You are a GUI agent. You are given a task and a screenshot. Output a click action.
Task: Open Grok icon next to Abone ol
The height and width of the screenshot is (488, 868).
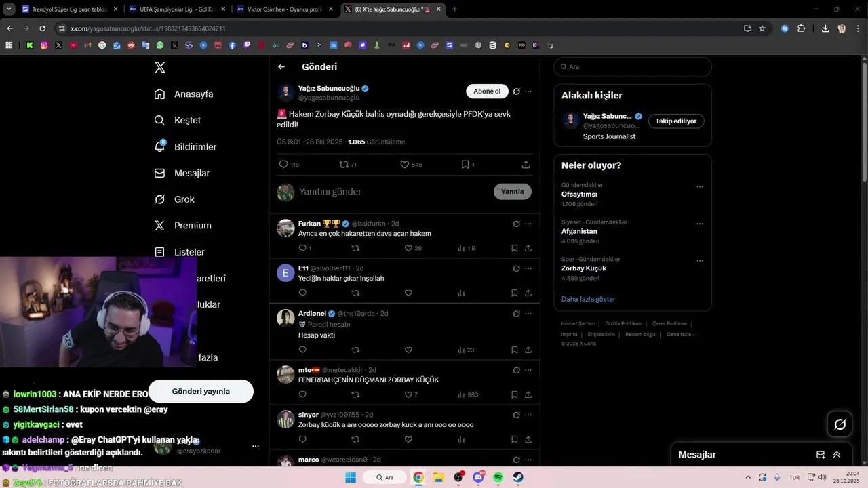click(517, 91)
